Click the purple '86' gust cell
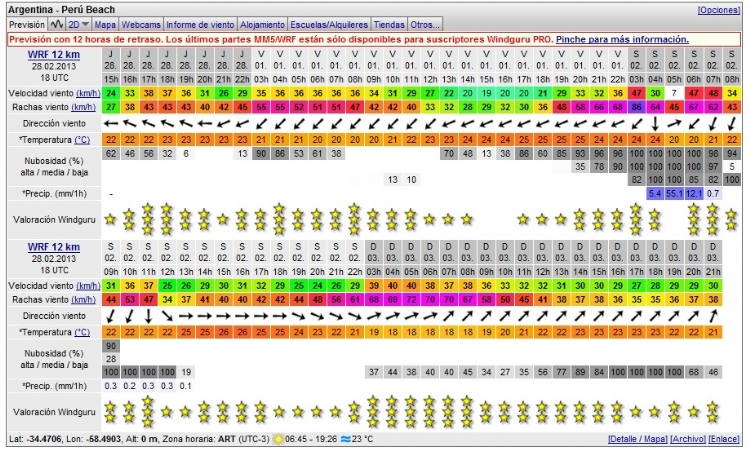Image resolution: width=750 pixels, height=451 pixels. [x=636, y=107]
